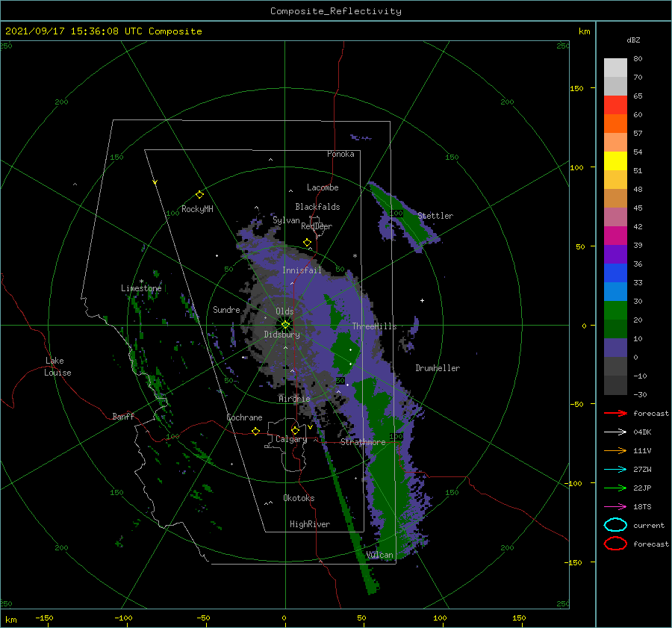Image resolution: width=672 pixels, height=628 pixels.
Task: Click the cyan 27ZW arrow in legend
Action: [615, 470]
